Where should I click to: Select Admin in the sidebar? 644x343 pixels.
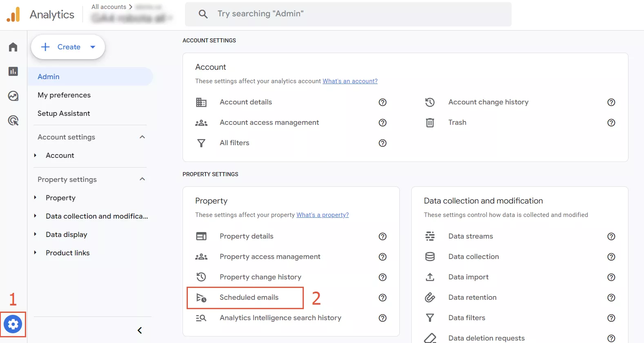click(x=90, y=77)
